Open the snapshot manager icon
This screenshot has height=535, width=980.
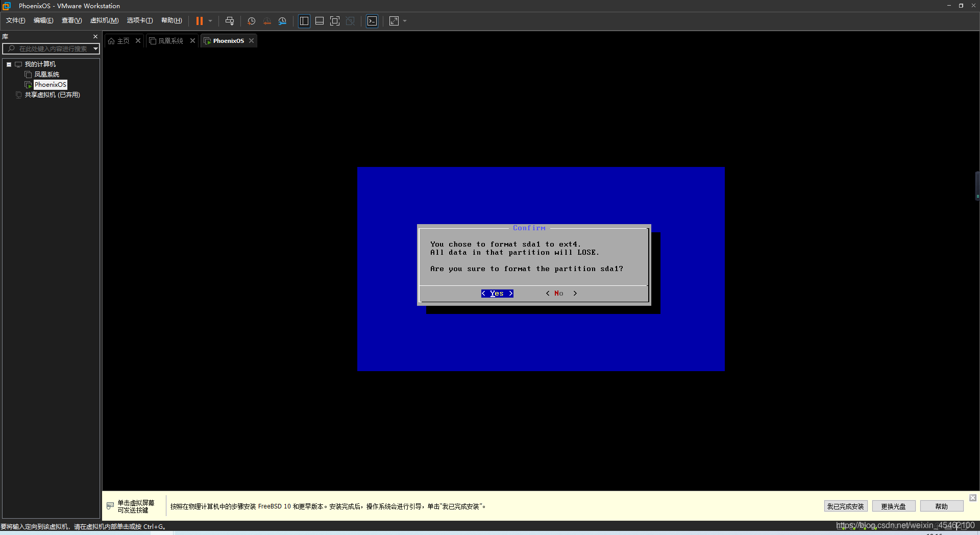click(x=282, y=21)
